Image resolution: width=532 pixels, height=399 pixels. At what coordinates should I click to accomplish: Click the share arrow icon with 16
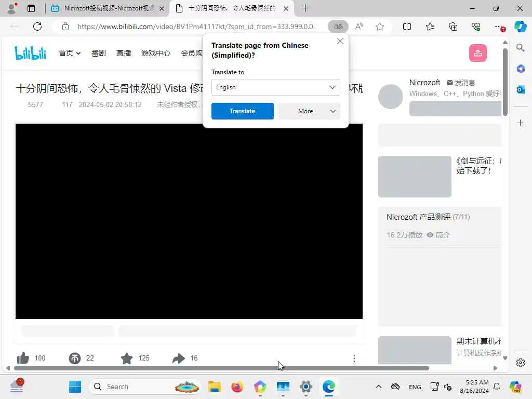(179, 358)
